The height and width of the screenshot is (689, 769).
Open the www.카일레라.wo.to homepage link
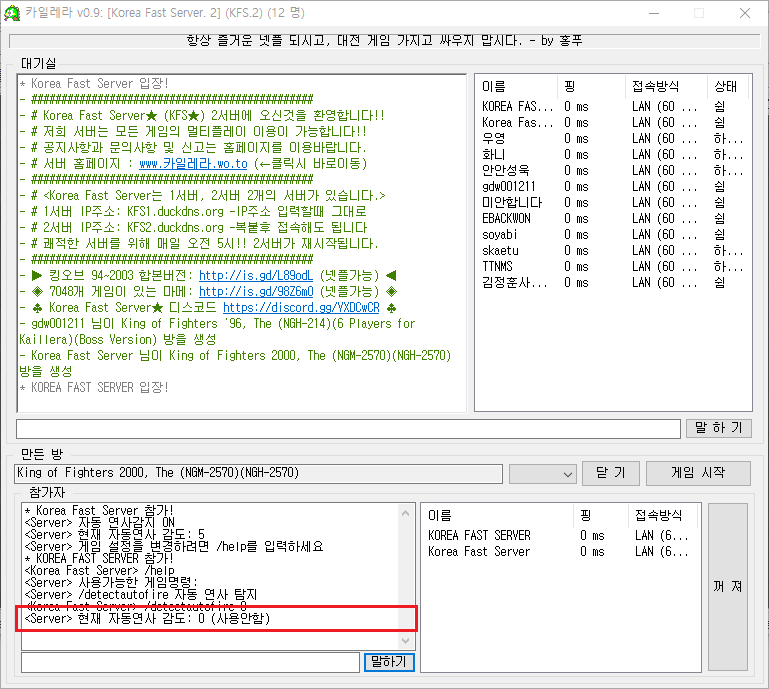tap(193, 164)
